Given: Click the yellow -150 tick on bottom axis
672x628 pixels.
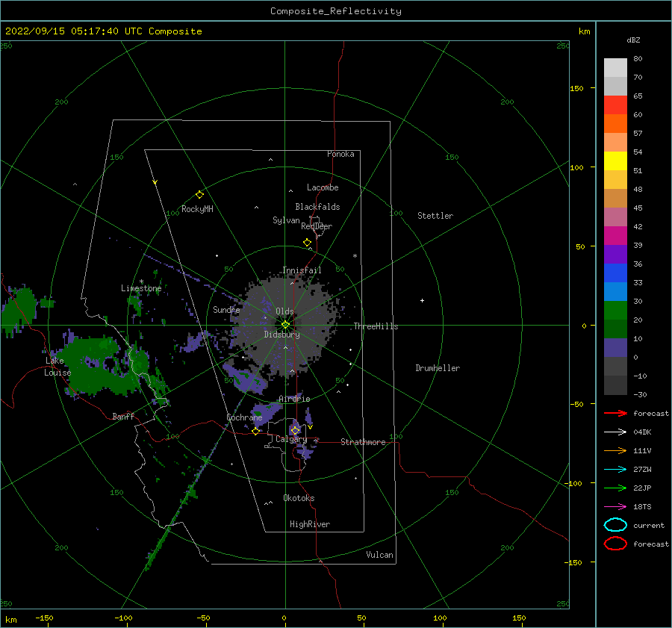Looking at the screenshot, I should coord(44,618).
